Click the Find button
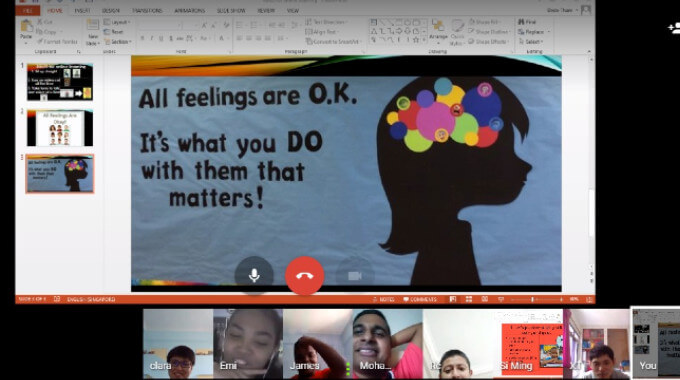 point(528,22)
